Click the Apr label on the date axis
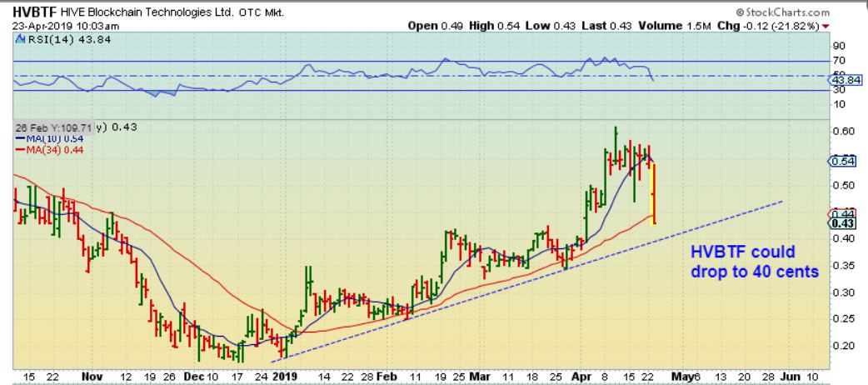 click(x=581, y=377)
